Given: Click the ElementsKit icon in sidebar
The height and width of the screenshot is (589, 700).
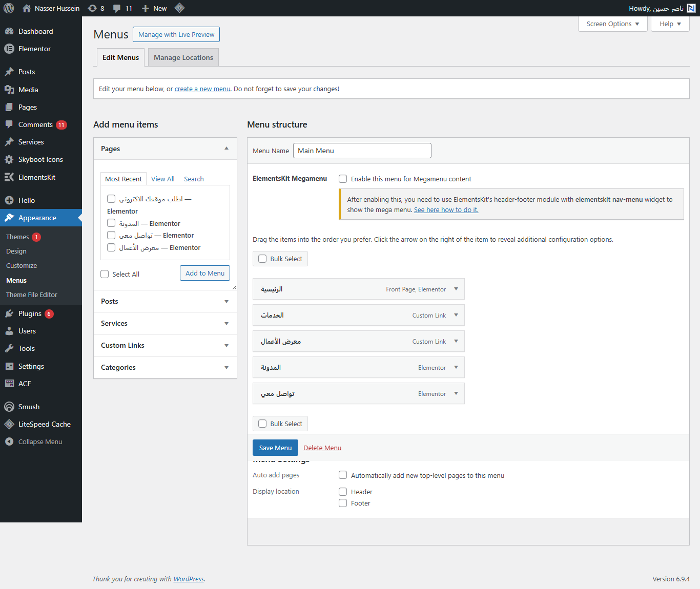Looking at the screenshot, I should [9, 177].
